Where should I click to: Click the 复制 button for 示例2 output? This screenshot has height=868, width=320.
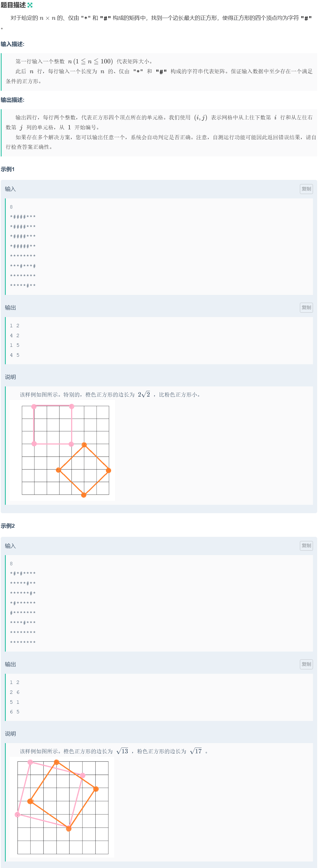(x=306, y=664)
